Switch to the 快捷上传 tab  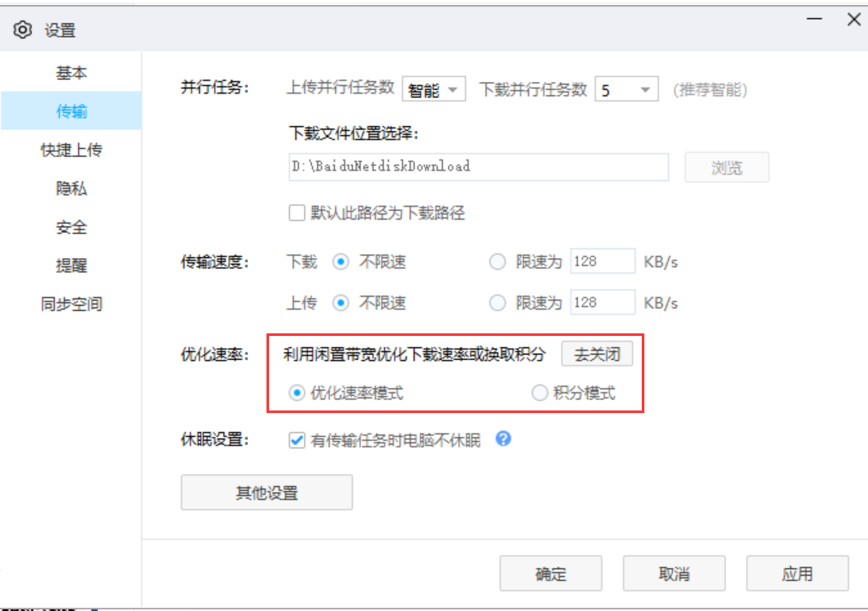(71, 149)
